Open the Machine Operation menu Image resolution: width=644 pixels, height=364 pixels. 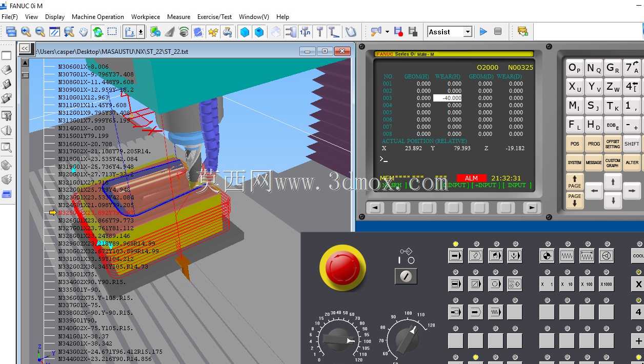(98, 17)
